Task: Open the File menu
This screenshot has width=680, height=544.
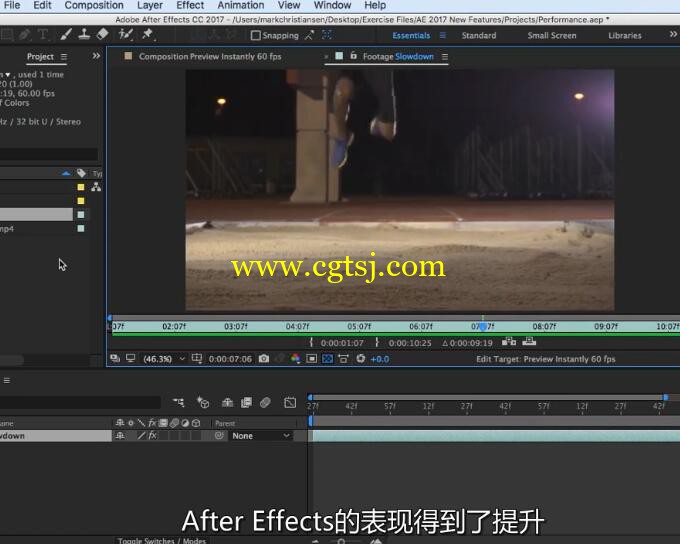Action: (x=12, y=5)
